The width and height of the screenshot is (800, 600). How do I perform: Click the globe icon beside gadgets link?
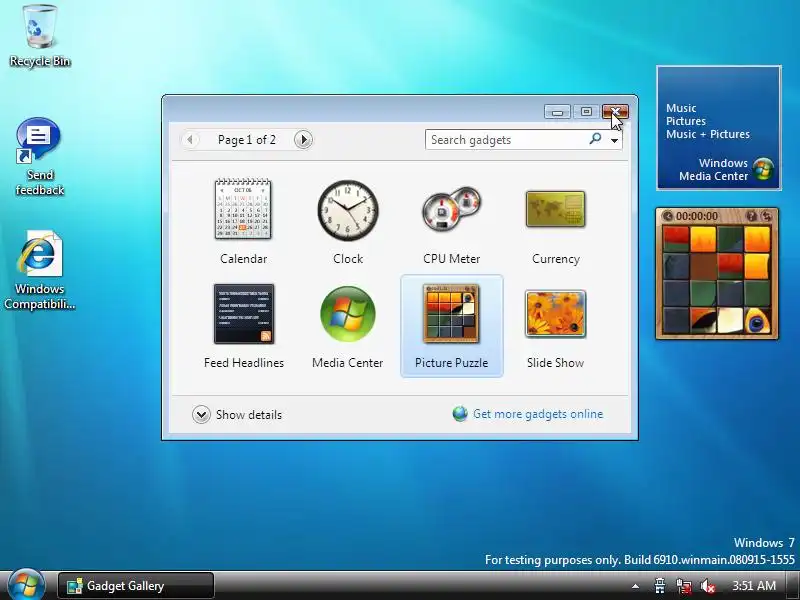(x=460, y=414)
